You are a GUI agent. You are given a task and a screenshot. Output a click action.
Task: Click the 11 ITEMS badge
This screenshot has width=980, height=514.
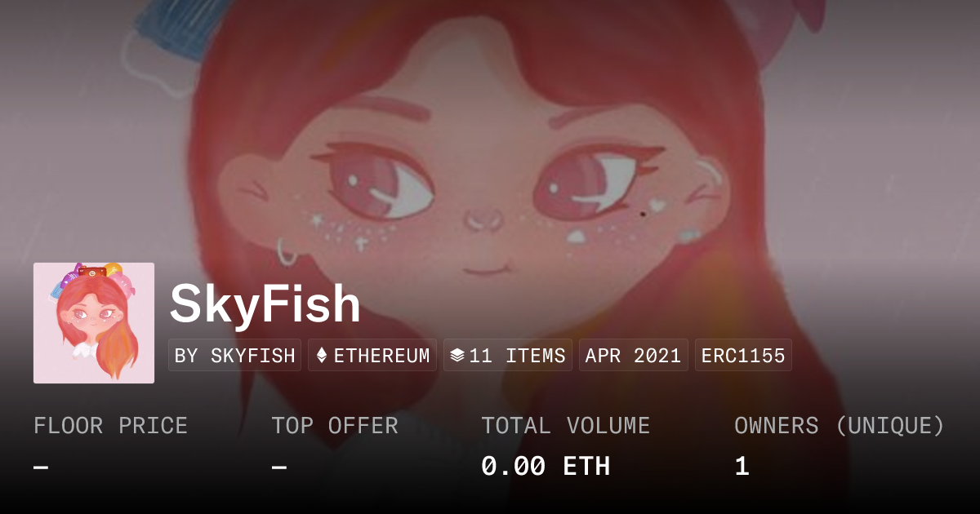click(x=508, y=356)
